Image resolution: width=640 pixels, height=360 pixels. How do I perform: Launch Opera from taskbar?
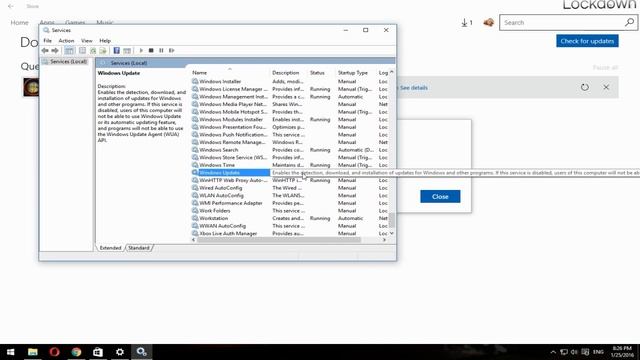click(x=54, y=352)
